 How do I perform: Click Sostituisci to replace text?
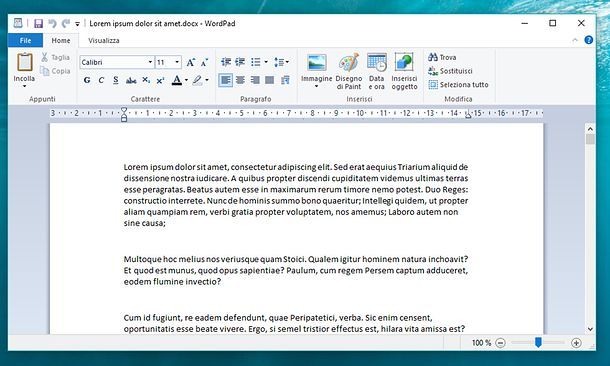450,71
